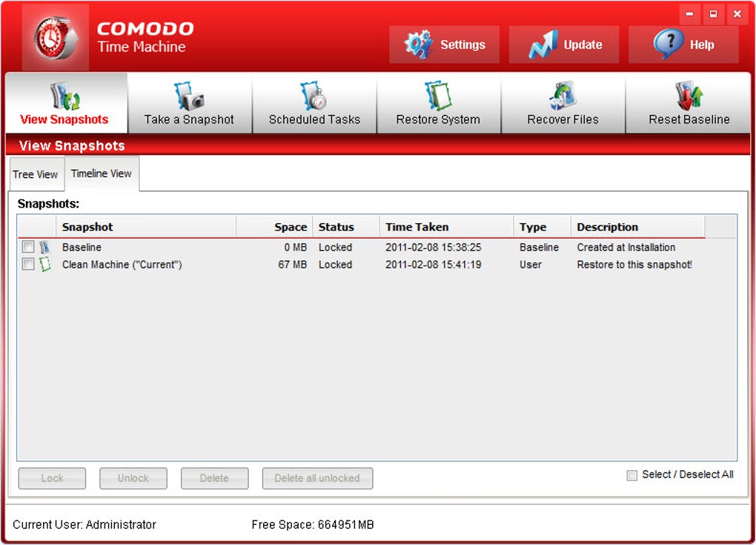Sort by the Type column header
756x545 pixels.
click(x=542, y=227)
